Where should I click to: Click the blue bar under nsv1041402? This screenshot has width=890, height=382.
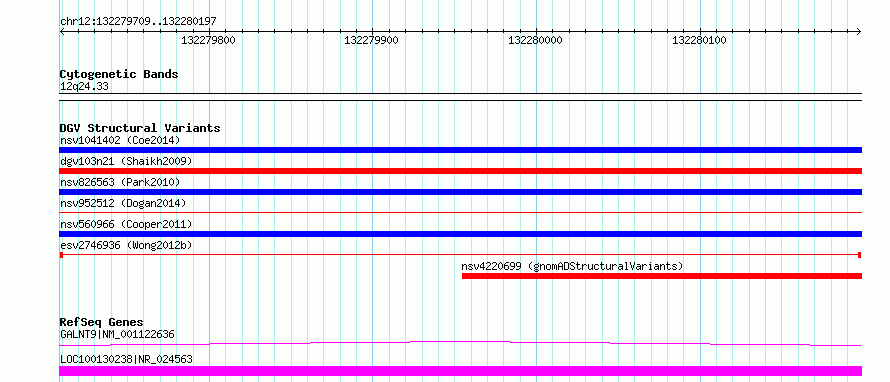coord(460,150)
